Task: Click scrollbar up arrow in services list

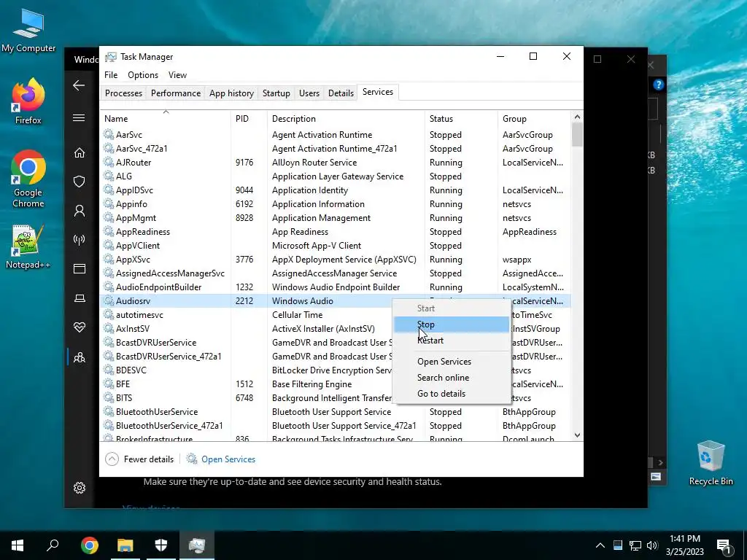Action: [578, 117]
